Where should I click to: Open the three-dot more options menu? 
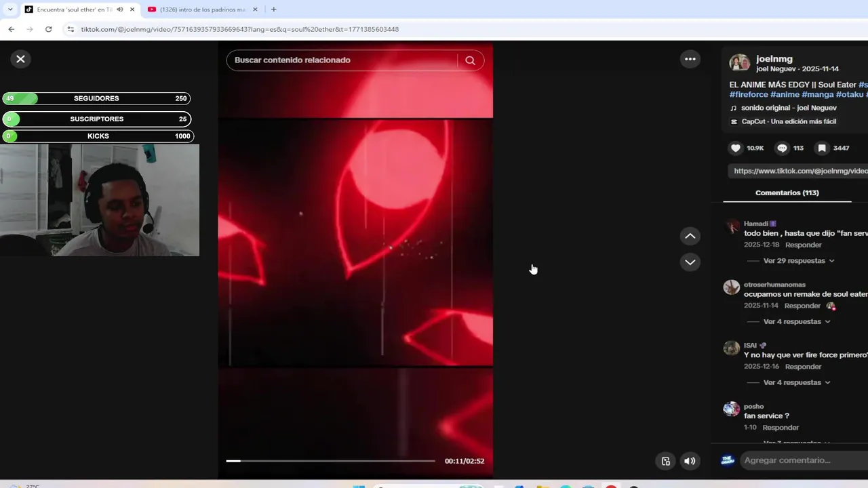[x=690, y=59]
